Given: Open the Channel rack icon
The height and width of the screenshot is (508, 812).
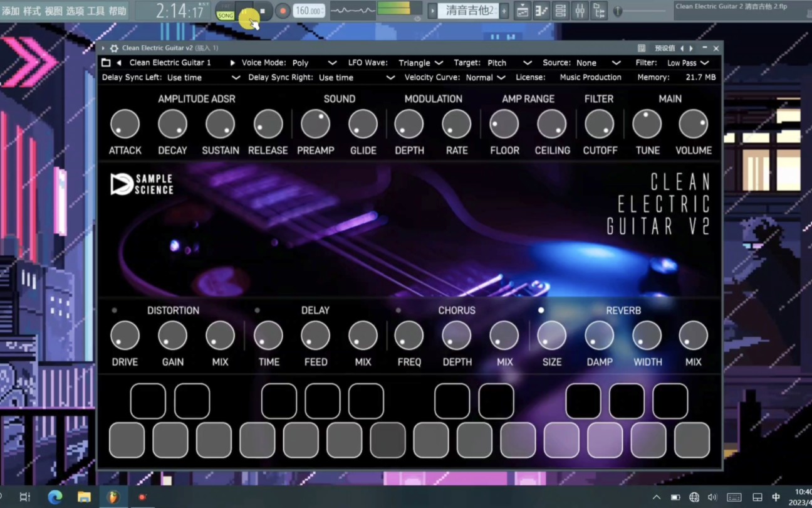Looking at the screenshot, I should coord(561,11).
